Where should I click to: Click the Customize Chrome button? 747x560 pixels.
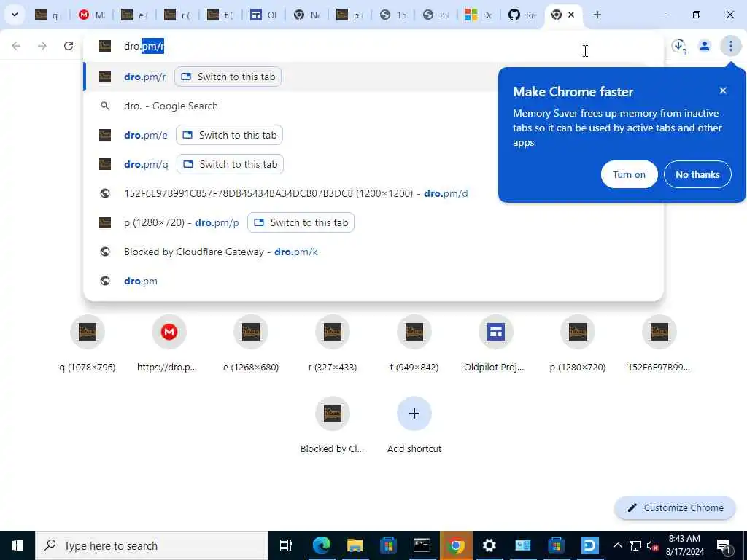(x=675, y=507)
